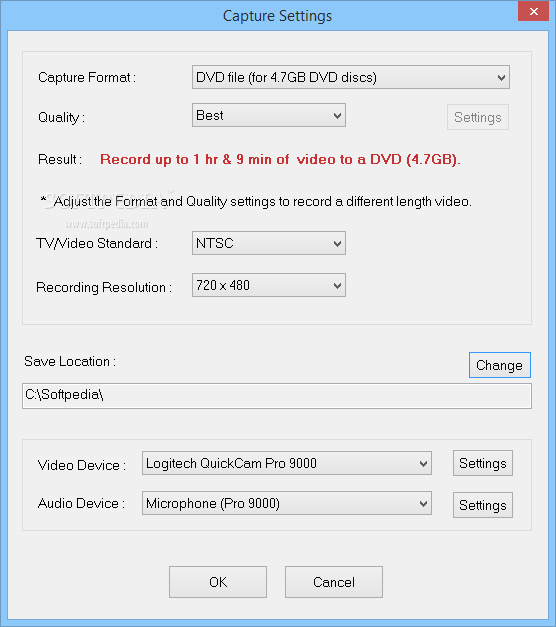Viewport: 556px width, 627px height.
Task: Click the Change save location button
Action: [500, 365]
